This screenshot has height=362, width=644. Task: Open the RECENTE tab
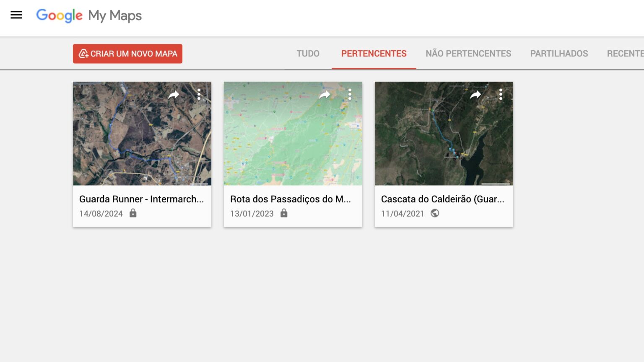[x=625, y=53]
